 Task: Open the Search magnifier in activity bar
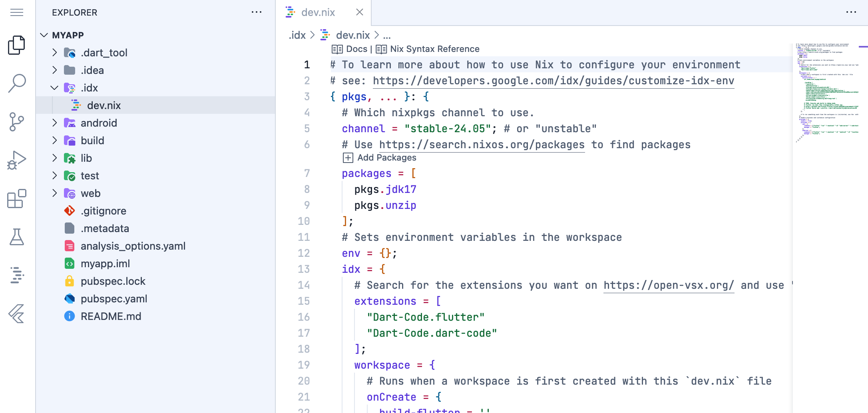click(17, 83)
